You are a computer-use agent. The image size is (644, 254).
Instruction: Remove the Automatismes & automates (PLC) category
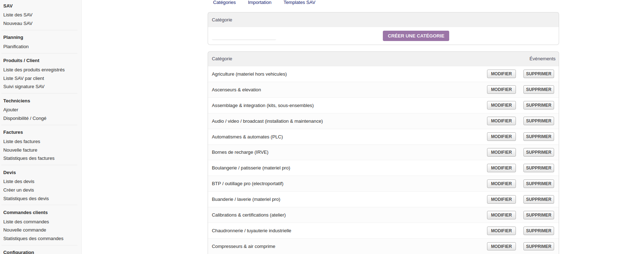click(538, 137)
